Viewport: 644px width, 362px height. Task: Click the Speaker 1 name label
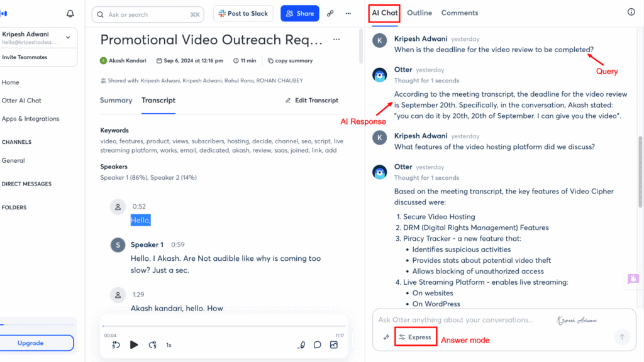pyautogui.click(x=147, y=244)
